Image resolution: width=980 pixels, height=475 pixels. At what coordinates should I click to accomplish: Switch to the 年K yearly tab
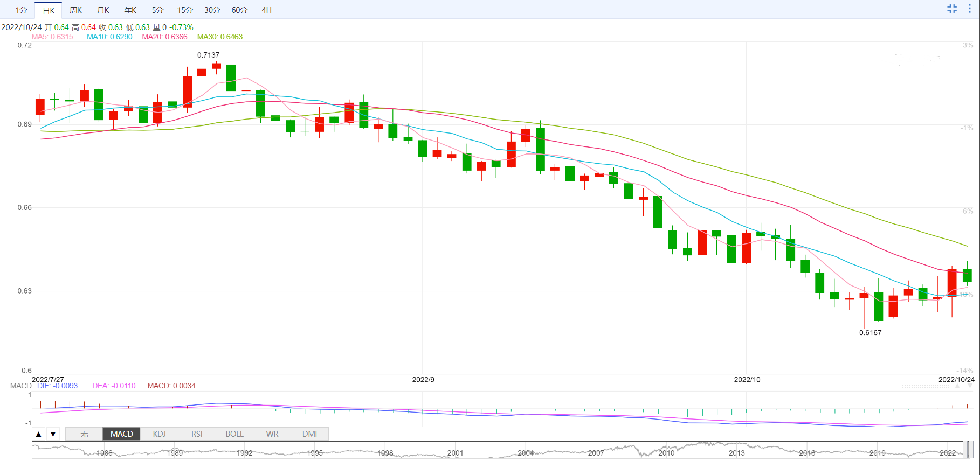130,10
